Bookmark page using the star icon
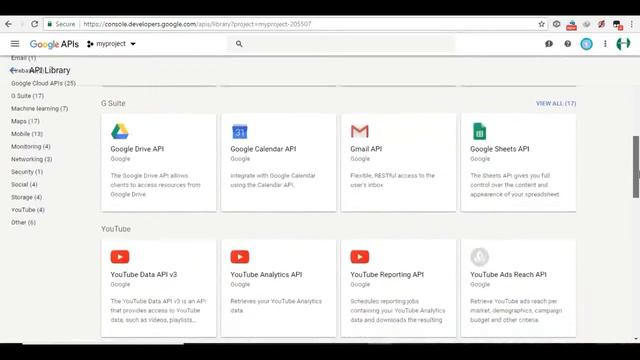Viewport: 640px width, 360px height. pyautogui.click(x=541, y=24)
